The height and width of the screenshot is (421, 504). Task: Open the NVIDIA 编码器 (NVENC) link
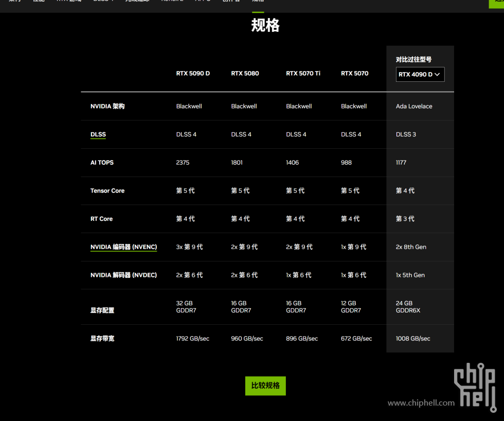[x=123, y=247]
